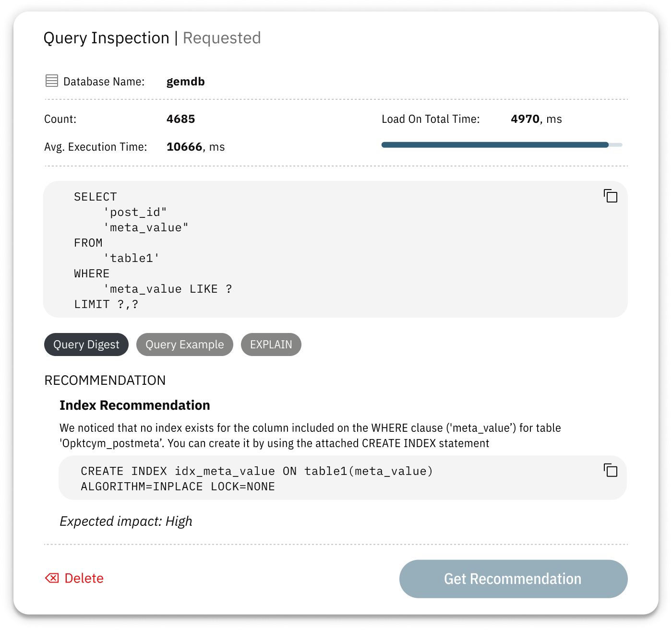Click the Avg. Execution Time value 10666
Image resolution: width=672 pixels, height=630 pixels.
click(184, 147)
